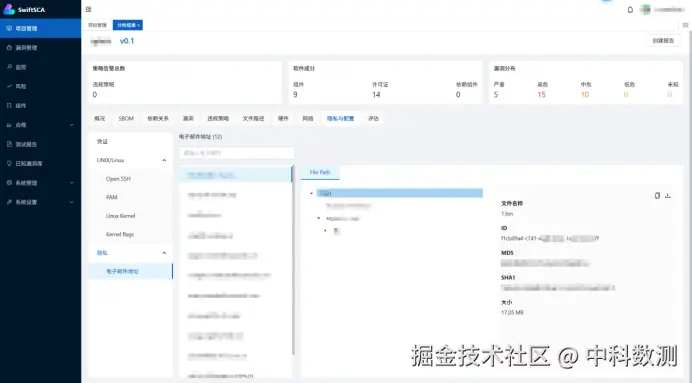Open 已知漏洞库 in the sidebar
Viewport: 692px width, 383px height.
click(40, 163)
